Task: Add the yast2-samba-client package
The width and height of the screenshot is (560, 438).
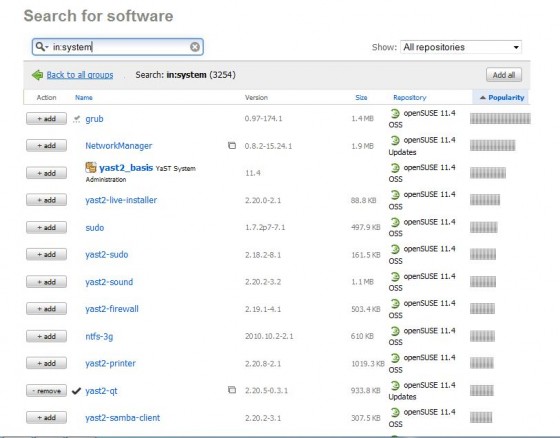Action: 46,417
